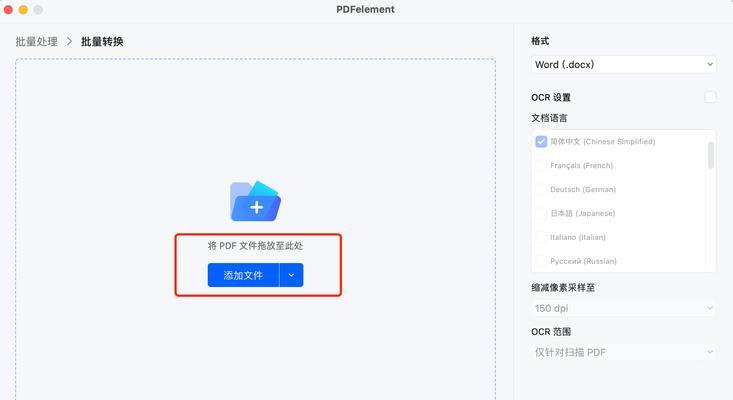Toggle 简体中文 (Chinese Simplified) checkbox
Image resolution: width=733 pixels, height=400 pixels.
(x=541, y=142)
